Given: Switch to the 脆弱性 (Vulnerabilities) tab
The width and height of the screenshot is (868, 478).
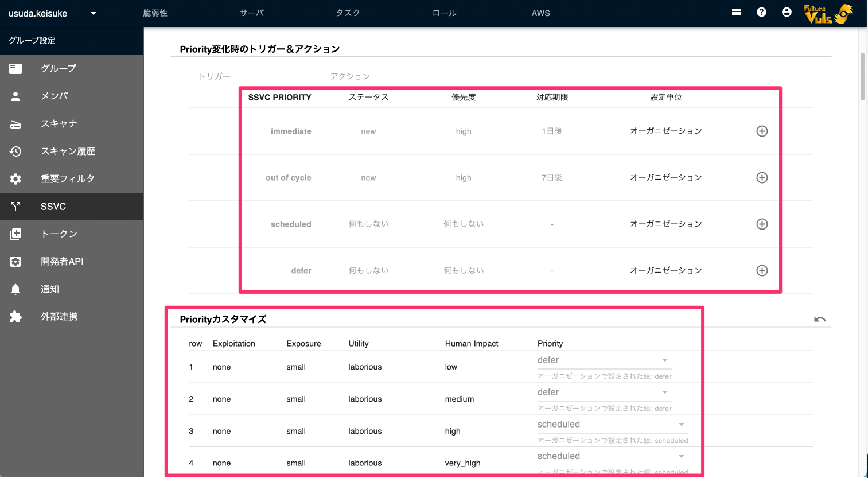Looking at the screenshot, I should [155, 12].
